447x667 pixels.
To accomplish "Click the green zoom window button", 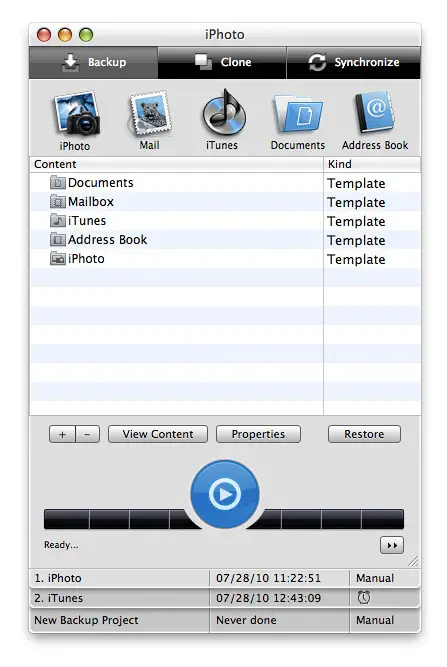I will (86, 35).
